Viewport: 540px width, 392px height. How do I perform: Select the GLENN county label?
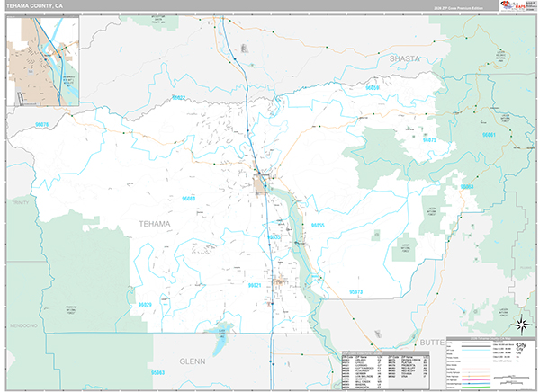(x=193, y=361)
